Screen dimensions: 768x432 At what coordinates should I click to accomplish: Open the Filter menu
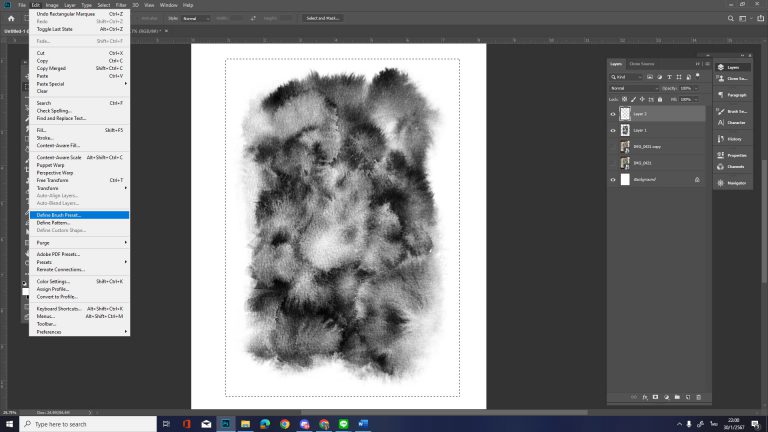(x=121, y=5)
